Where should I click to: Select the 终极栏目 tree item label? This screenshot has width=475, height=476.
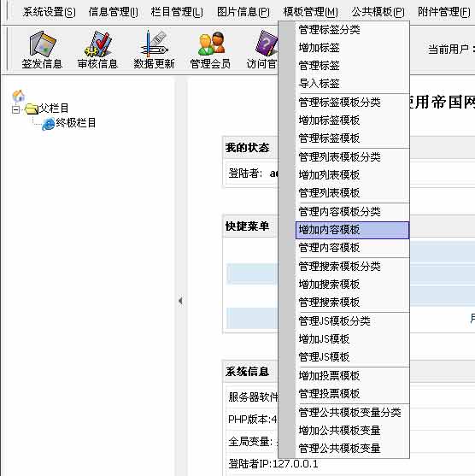[x=76, y=123]
